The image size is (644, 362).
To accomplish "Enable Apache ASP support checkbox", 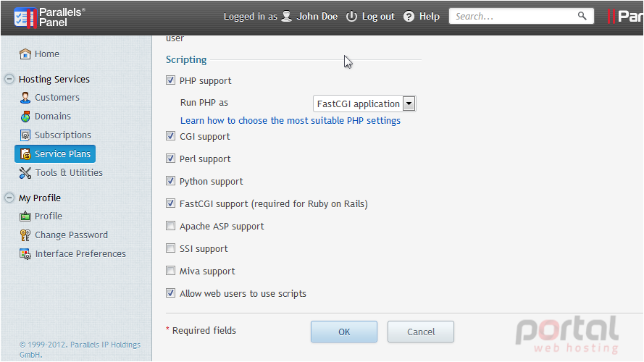I will pos(170,226).
